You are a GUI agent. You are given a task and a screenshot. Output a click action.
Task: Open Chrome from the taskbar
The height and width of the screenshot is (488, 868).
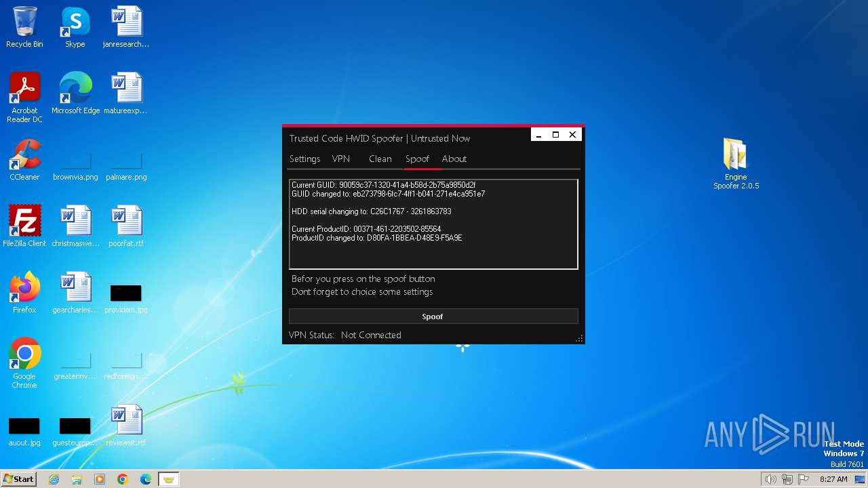point(123,479)
